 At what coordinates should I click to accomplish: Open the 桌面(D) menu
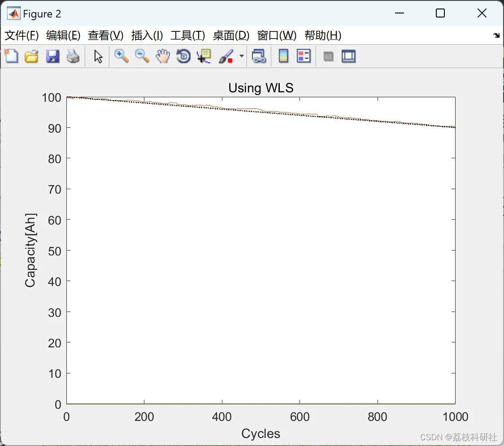tap(231, 35)
